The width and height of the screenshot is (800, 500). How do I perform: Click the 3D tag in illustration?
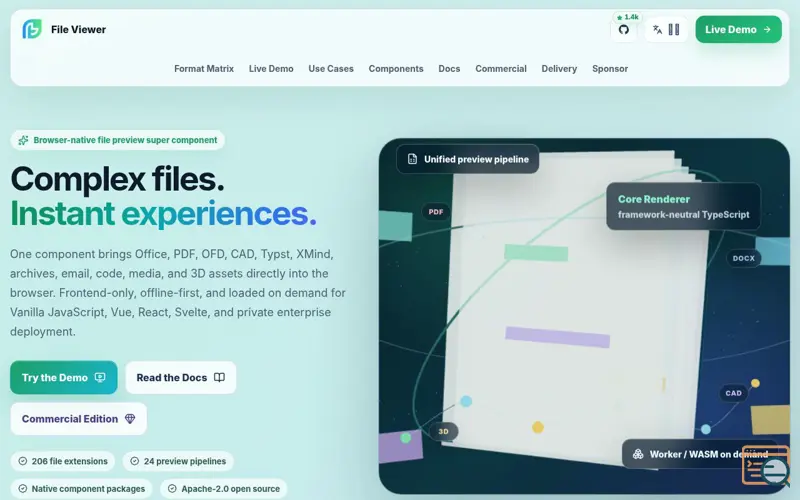443,432
